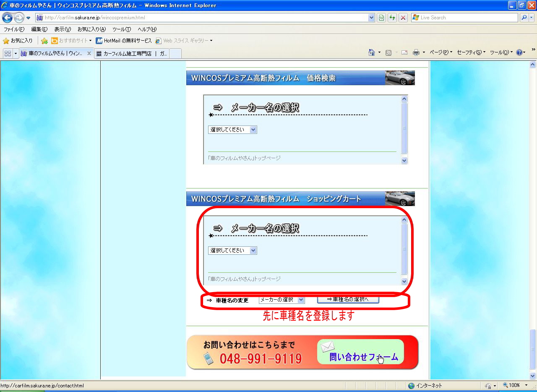537x392 pixels.
Task: Open the ツール(T) menu in the menu bar
Action: tap(122, 29)
